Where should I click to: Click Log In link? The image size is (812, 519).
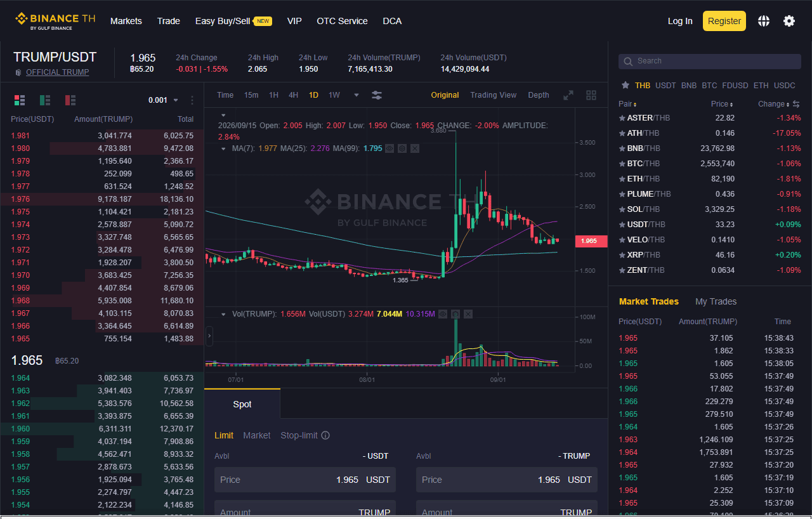click(x=680, y=21)
